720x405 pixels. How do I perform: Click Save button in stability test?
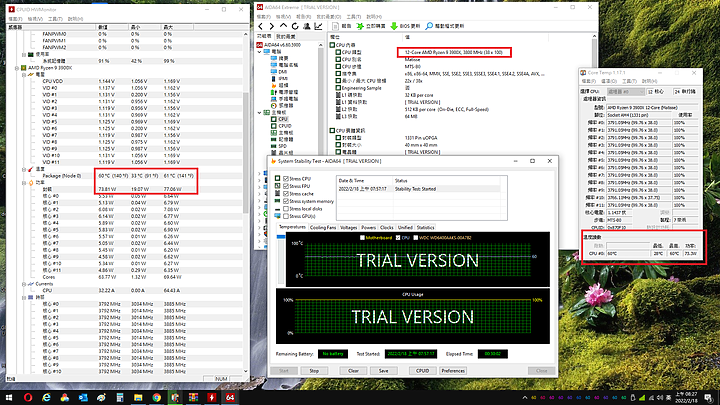(383, 371)
